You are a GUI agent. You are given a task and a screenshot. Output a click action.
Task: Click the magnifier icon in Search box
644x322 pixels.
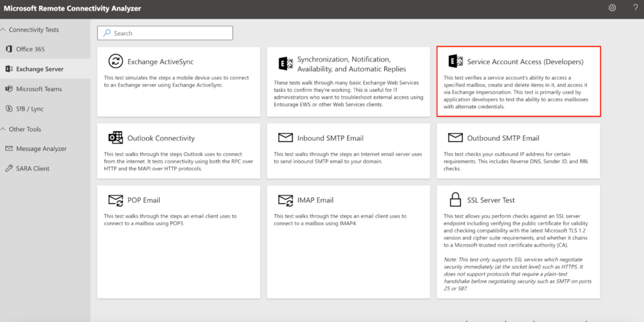click(x=107, y=33)
